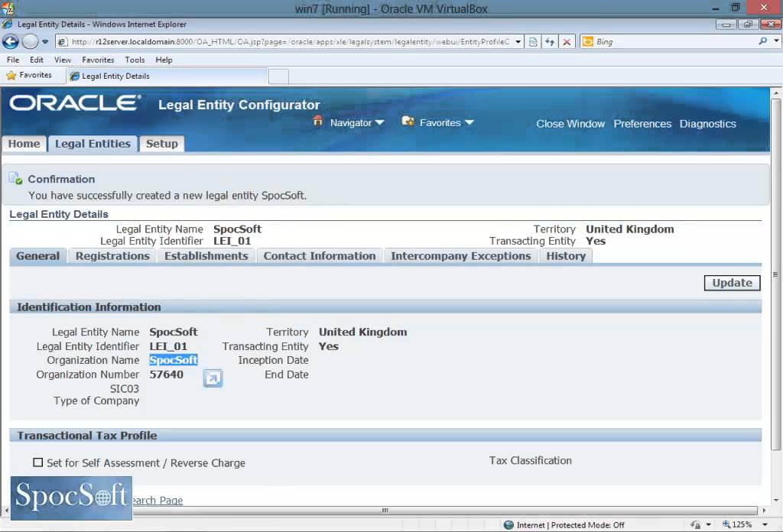The width and height of the screenshot is (783, 532).
Task: Select the Legal Entity Details browser tab
Action: point(167,76)
